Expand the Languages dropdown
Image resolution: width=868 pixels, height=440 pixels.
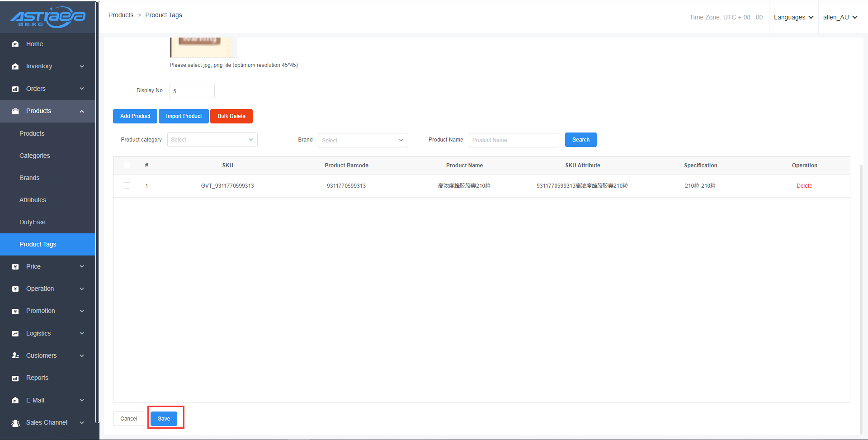click(793, 17)
